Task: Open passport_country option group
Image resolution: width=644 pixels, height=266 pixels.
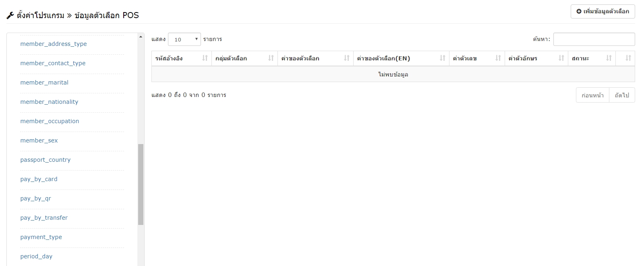Action: click(x=46, y=160)
